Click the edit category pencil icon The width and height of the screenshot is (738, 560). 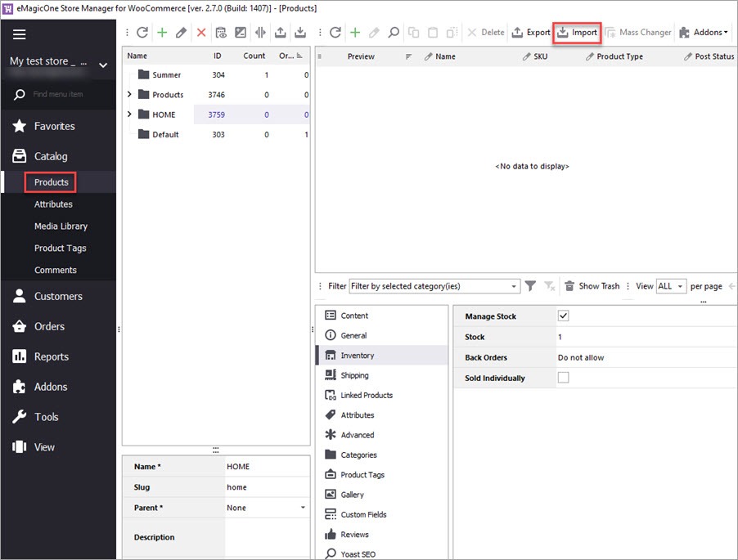(x=181, y=33)
